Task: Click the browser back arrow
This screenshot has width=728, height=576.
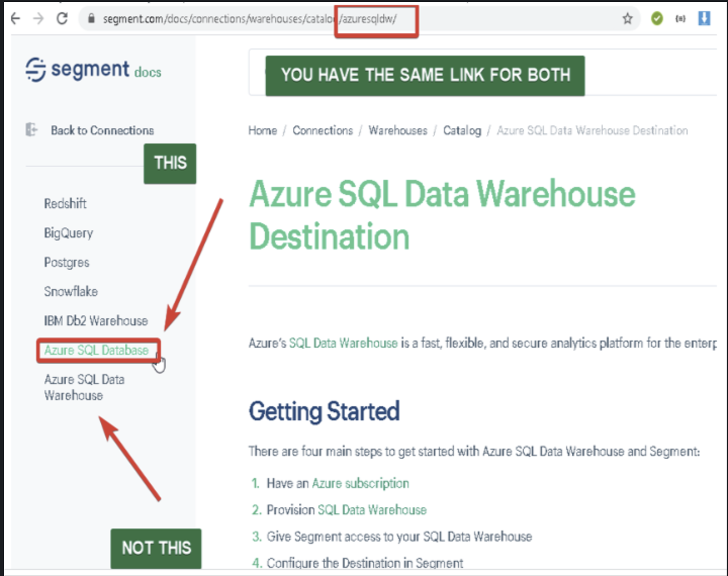Action: 15,19
